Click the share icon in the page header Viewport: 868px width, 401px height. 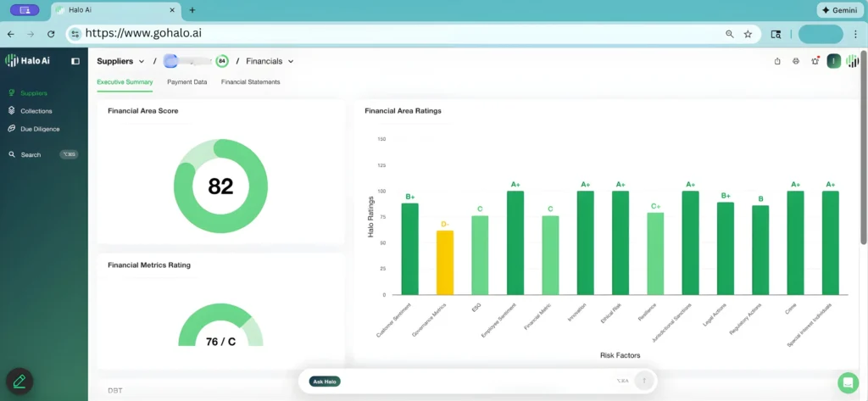click(x=777, y=61)
